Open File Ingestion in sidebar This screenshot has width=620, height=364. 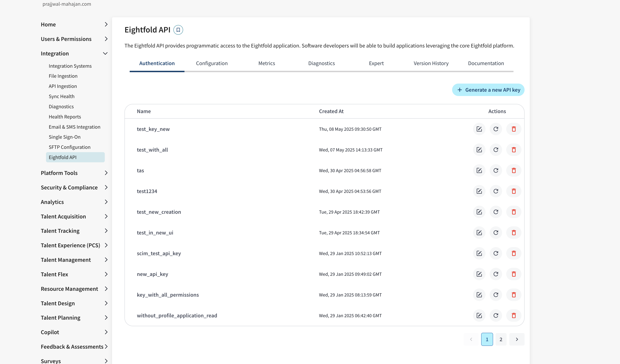pyautogui.click(x=63, y=76)
